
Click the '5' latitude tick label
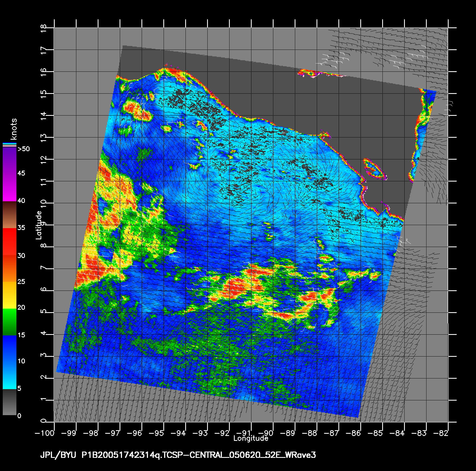tap(44, 311)
